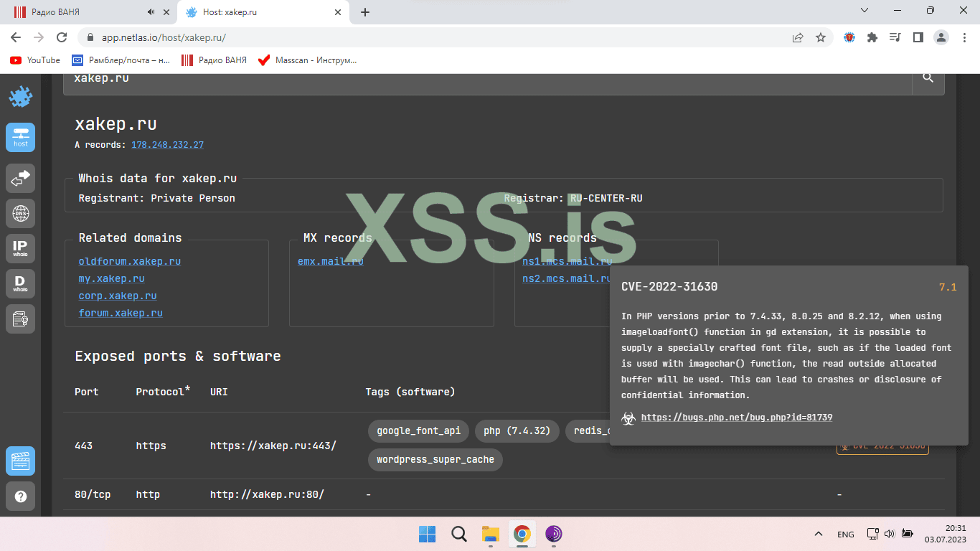
Task: Click the URI http://xakep.ru:80/
Action: click(x=267, y=494)
